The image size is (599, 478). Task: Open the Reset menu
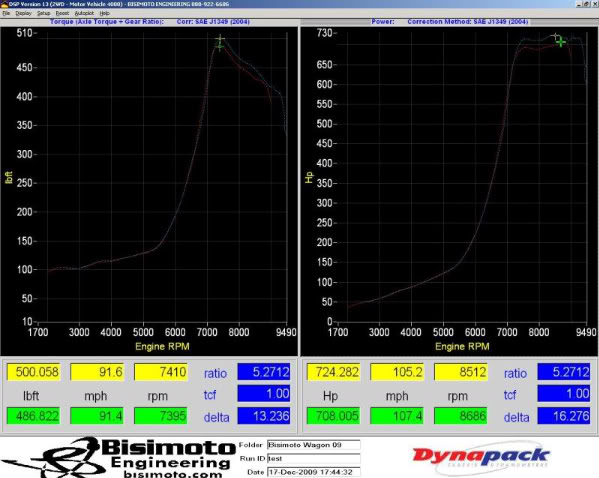point(62,13)
